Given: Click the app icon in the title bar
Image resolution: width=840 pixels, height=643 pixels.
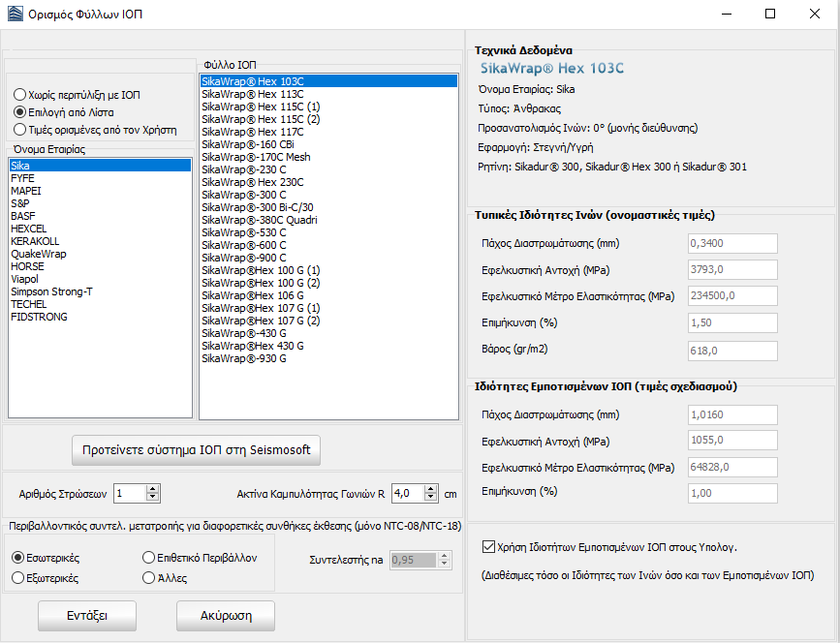Looking at the screenshot, I should pyautogui.click(x=15, y=15).
